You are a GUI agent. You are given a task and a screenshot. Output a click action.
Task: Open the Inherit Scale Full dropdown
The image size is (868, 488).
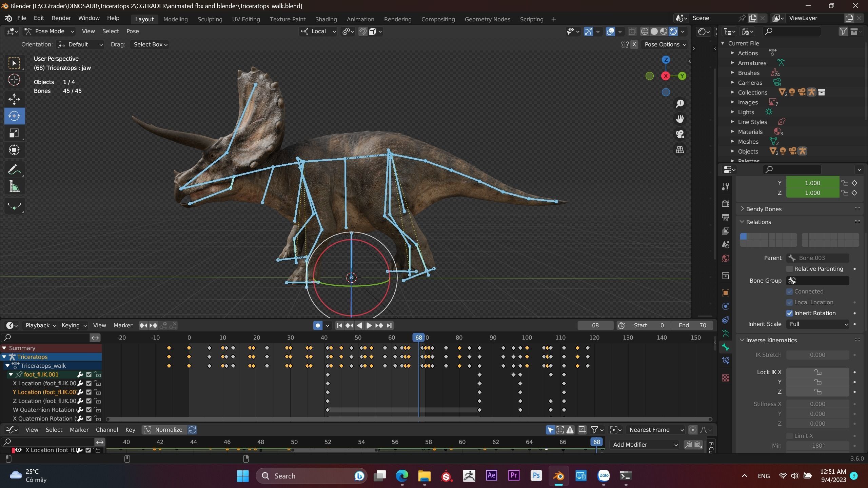pyautogui.click(x=817, y=324)
